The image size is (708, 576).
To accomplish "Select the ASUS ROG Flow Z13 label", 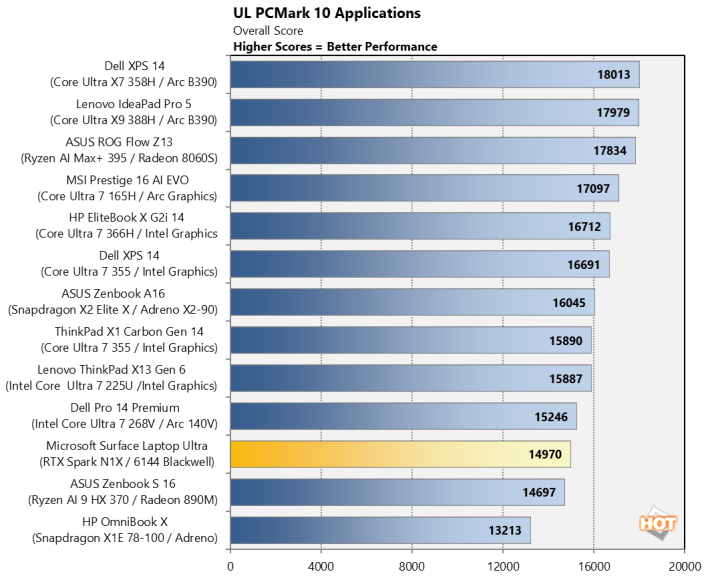I will pyautogui.click(x=119, y=150).
